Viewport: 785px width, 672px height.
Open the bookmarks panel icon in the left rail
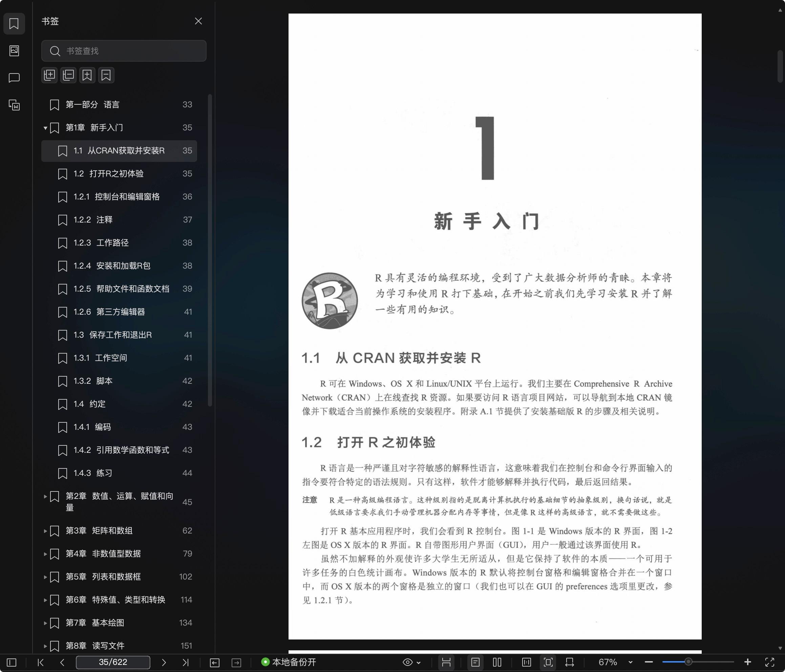pyautogui.click(x=14, y=23)
